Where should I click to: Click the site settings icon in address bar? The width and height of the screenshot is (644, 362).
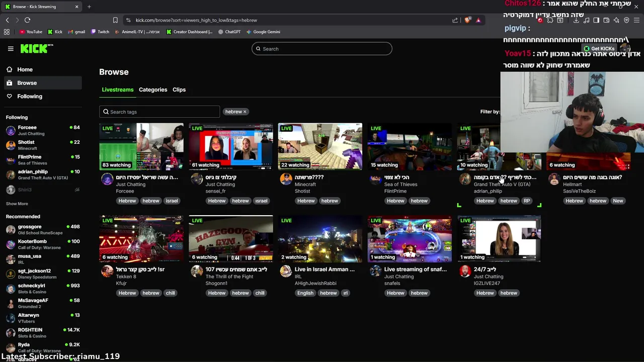(x=128, y=20)
